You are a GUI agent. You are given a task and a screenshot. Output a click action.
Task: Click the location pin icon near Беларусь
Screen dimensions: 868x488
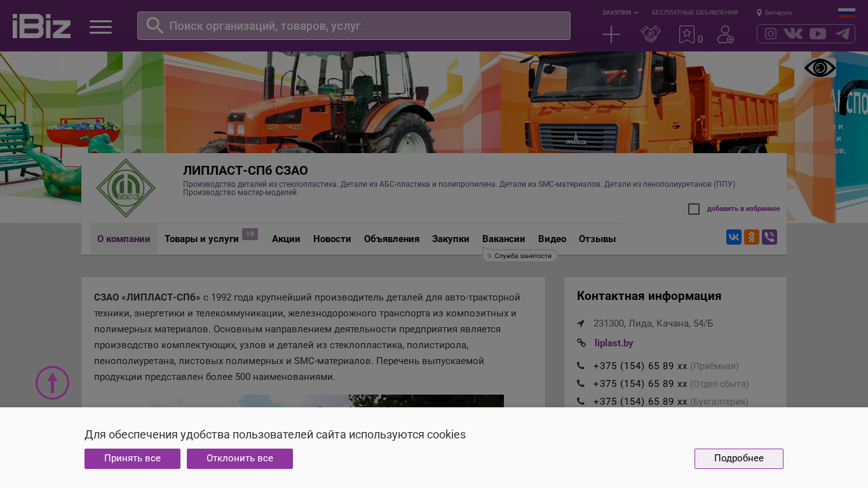click(x=759, y=13)
